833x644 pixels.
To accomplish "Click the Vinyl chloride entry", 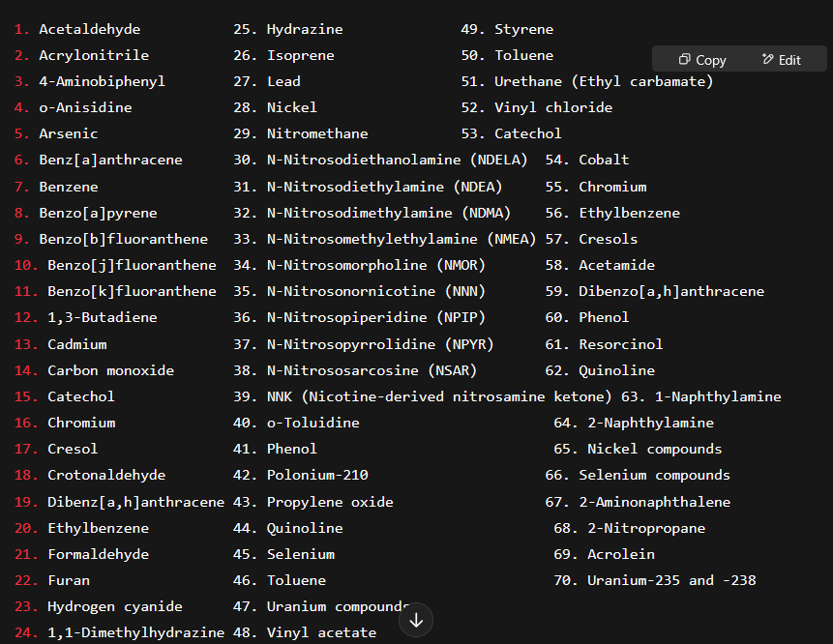I will tap(553, 107).
